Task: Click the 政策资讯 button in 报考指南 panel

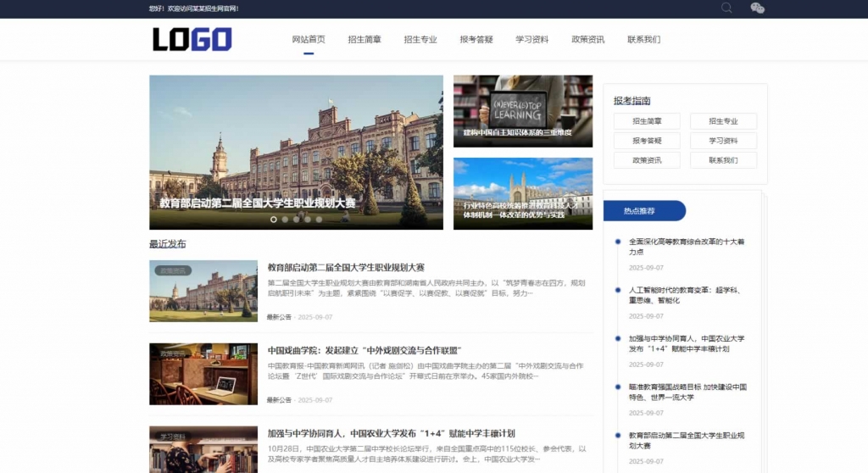Action: coord(647,160)
